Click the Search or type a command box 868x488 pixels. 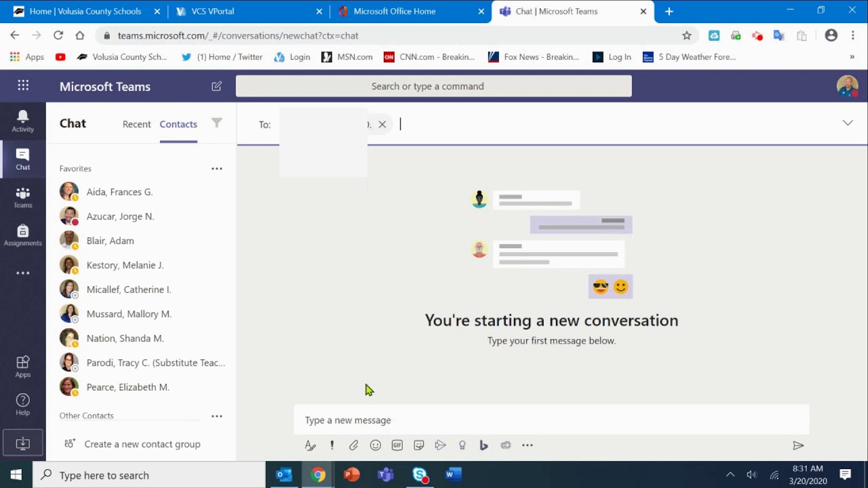point(434,86)
